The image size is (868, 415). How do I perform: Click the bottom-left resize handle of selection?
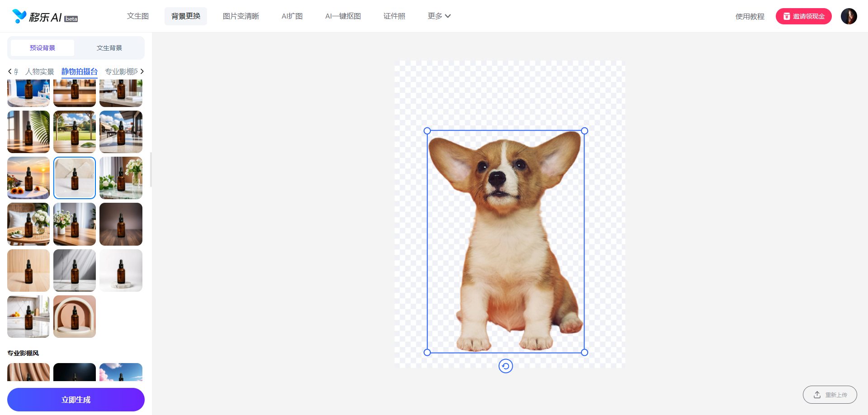427,352
